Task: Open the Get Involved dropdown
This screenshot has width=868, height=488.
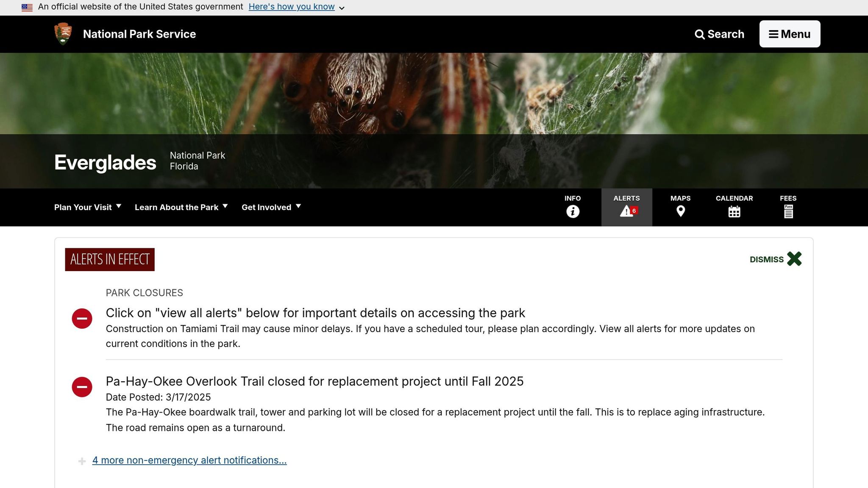Action: (271, 207)
